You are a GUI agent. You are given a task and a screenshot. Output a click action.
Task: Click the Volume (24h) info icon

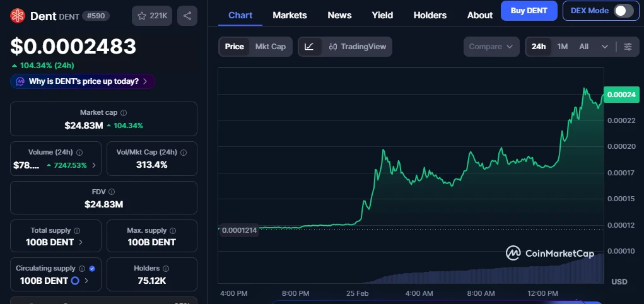click(x=79, y=153)
